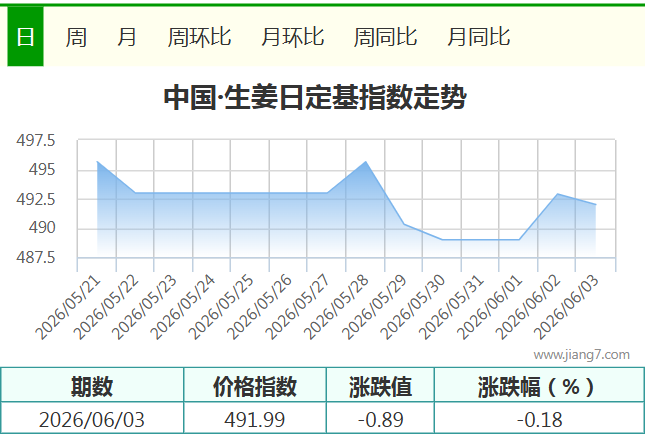Click the 2026/05/30 data point on line
Viewport: 645px width, 440px height.
point(442,239)
